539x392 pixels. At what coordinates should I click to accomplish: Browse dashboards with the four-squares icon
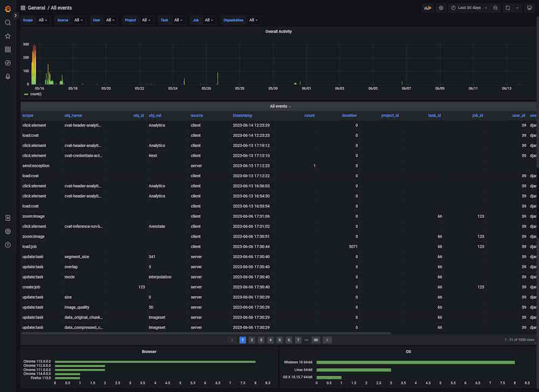[8, 49]
